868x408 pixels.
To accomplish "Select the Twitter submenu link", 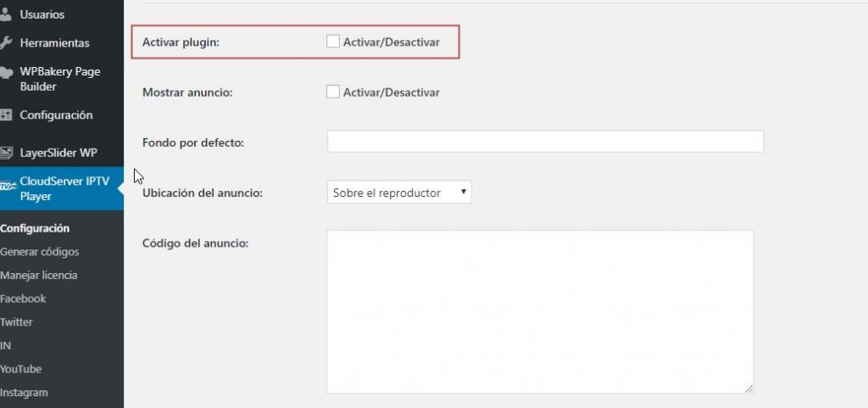I will 17,321.
